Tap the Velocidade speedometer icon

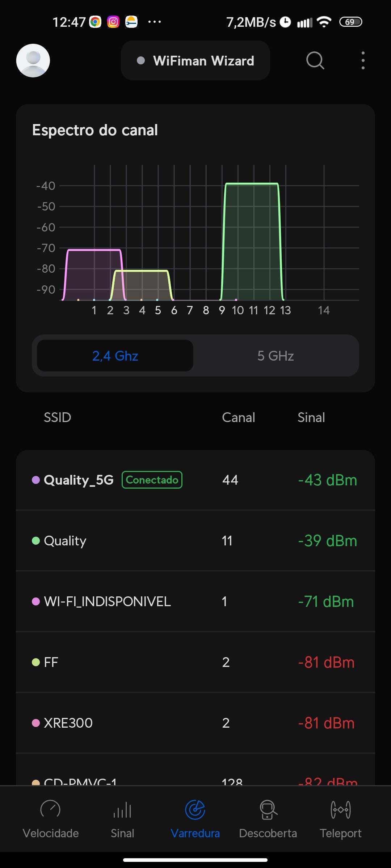(x=50, y=809)
